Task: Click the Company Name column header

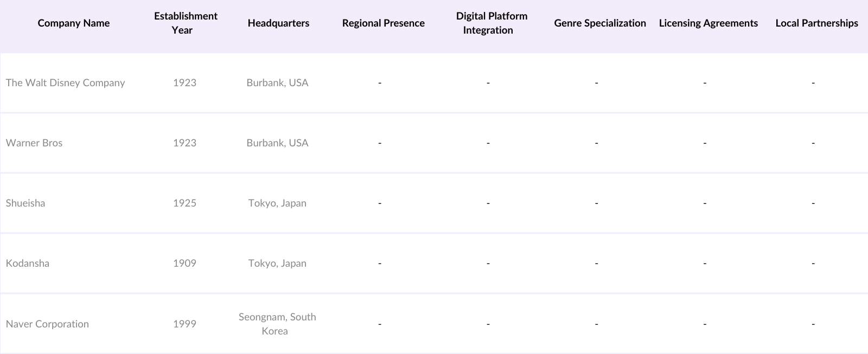Action: [74, 23]
